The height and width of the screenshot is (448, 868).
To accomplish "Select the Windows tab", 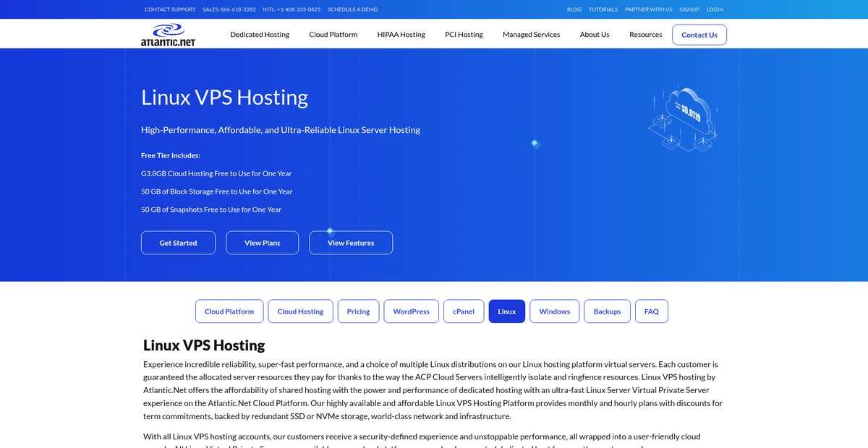I will tap(555, 311).
